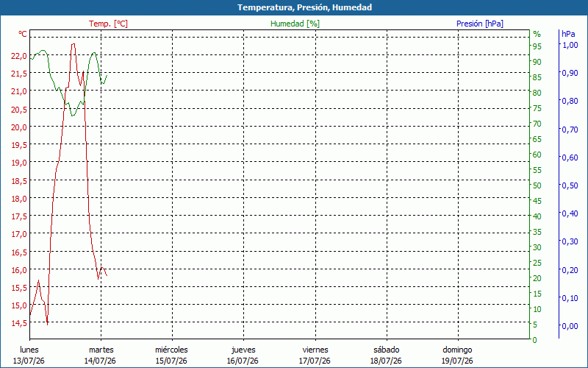Click the jueves 16/07/26 date label

(243, 355)
